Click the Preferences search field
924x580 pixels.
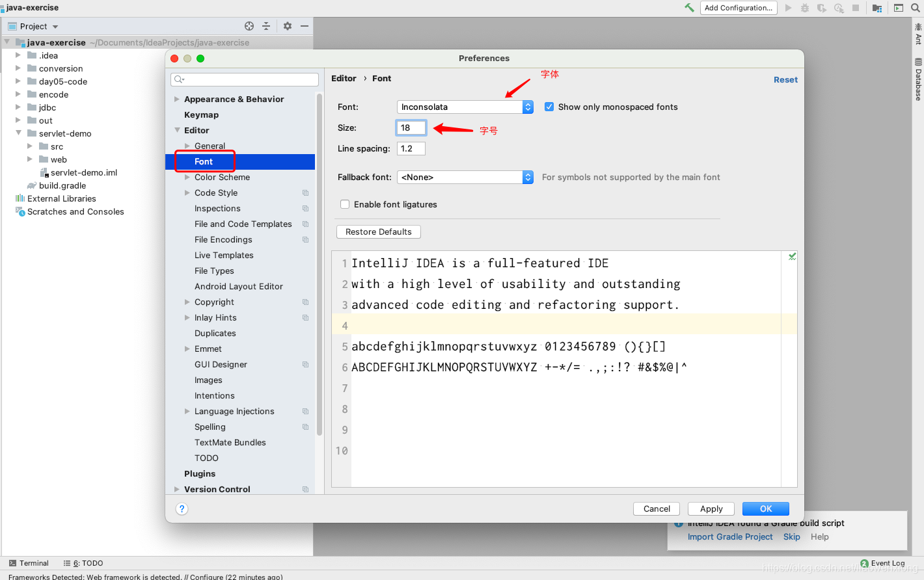point(245,79)
